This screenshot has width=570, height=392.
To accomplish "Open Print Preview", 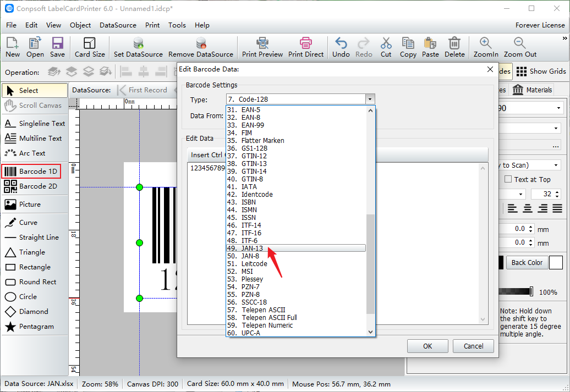I will click(x=262, y=47).
